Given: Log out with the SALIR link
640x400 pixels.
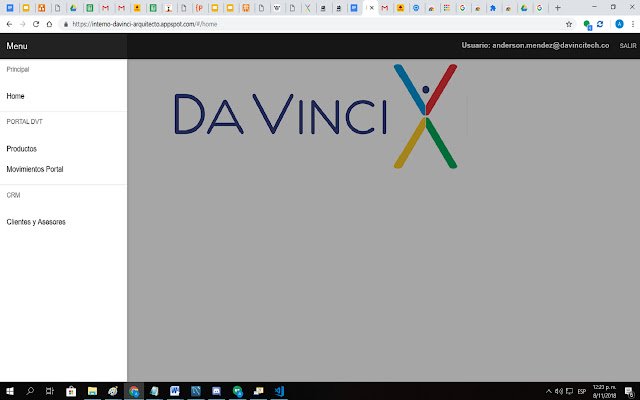Looking at the screenshot, I should click(628, 46).
